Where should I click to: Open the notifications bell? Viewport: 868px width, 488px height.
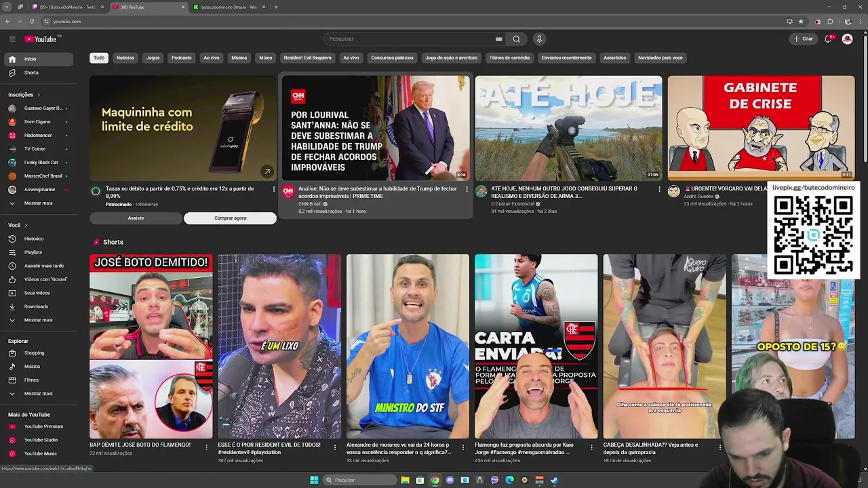point(828,39)
